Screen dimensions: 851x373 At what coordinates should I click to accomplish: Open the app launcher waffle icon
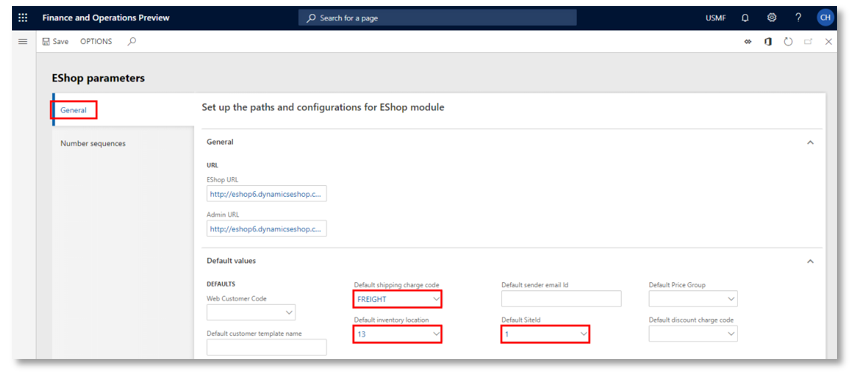[23, 18]
